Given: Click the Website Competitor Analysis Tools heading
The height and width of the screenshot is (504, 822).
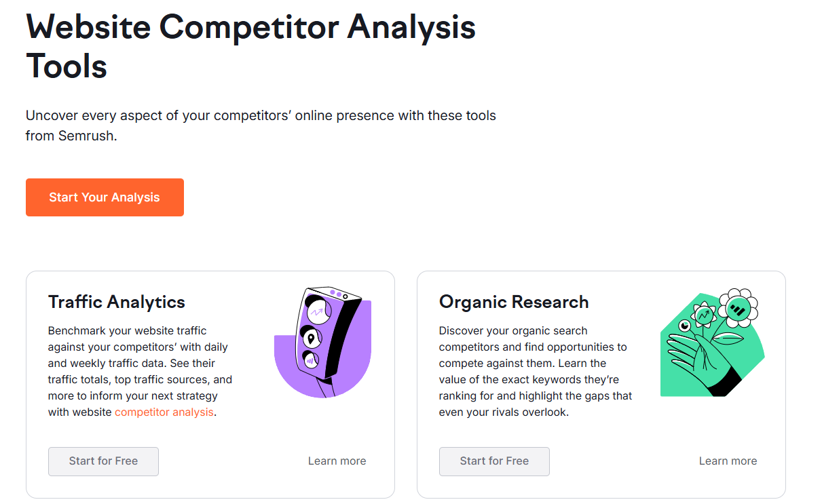Looking at the screenshot, I should click(x=251, y=46).
